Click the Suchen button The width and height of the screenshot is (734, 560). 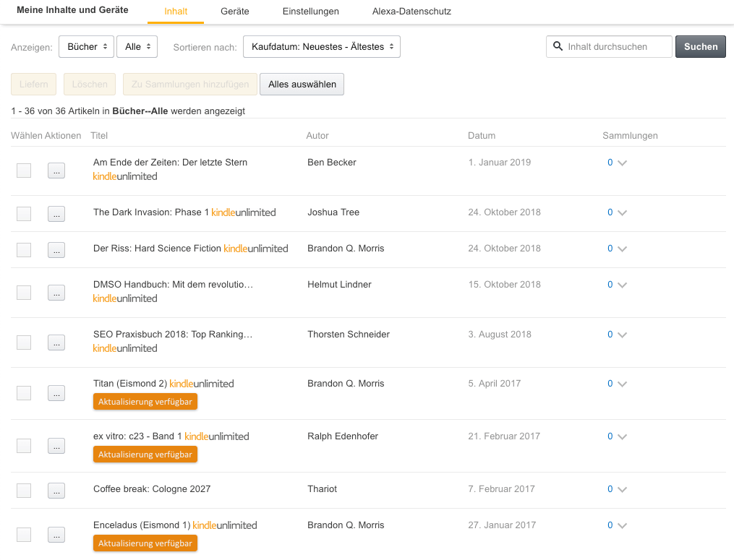click(700, 47)
